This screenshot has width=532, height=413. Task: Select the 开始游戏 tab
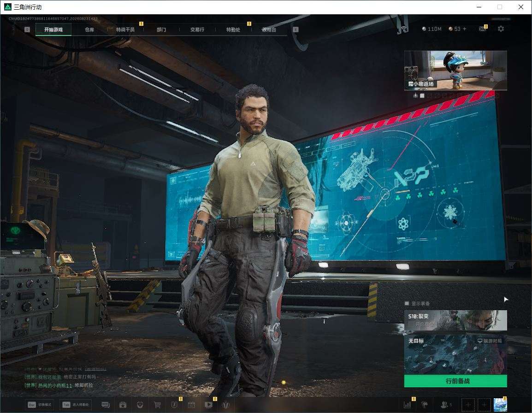53,29
